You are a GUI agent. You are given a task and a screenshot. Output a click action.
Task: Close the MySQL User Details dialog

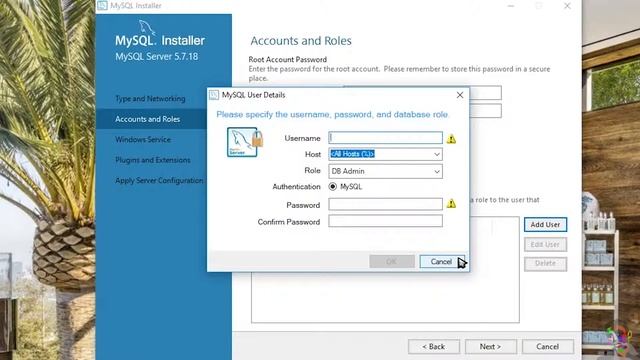460,95
